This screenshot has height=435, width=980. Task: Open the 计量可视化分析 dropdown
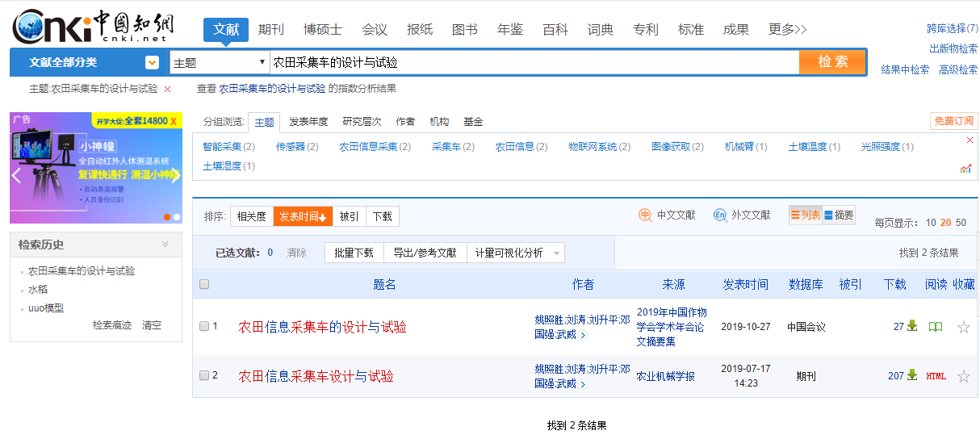pyautogui.click(x=516, y=253)
